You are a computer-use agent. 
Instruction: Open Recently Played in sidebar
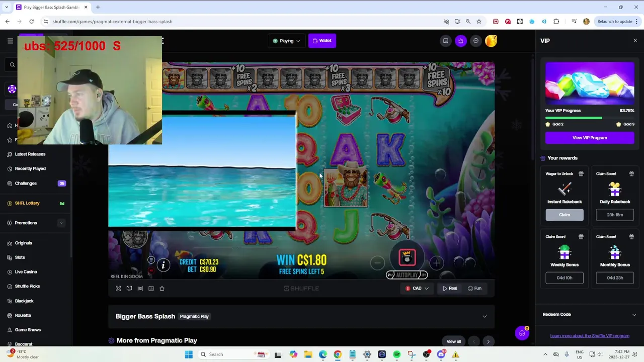point(30,168)
